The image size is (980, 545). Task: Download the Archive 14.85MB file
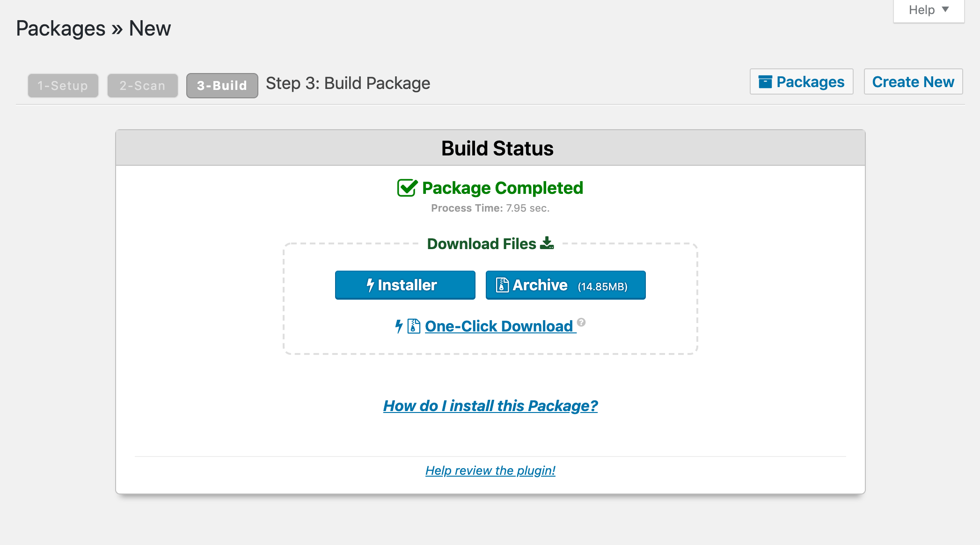565,285
